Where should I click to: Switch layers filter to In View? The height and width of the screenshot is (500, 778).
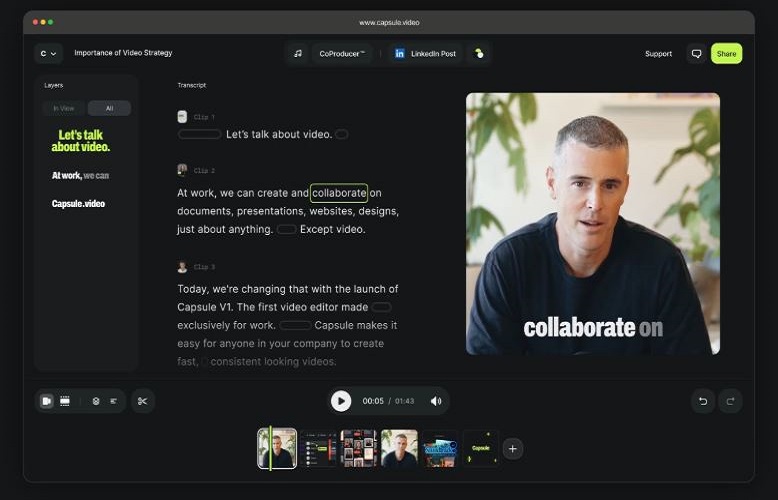64,108
